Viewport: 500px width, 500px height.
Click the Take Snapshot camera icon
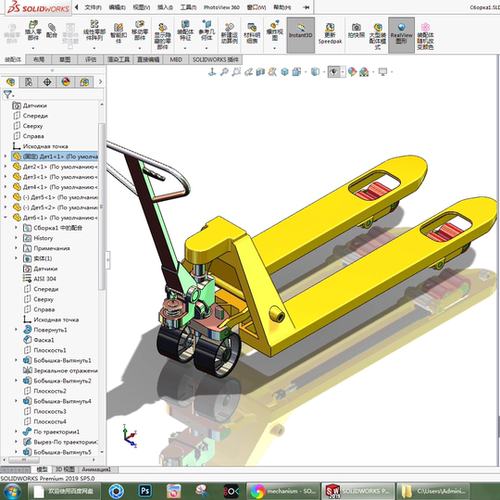click(x=356, y=27)
